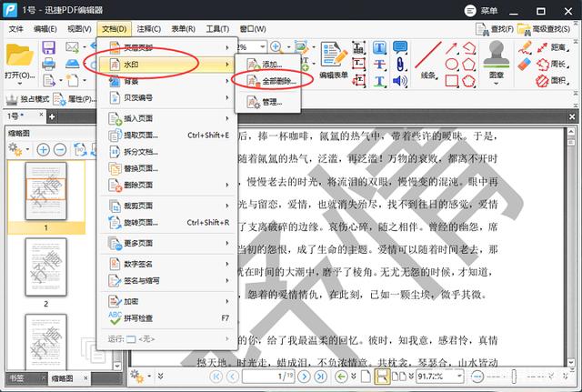Click the scanner icon in toolbar
The image size is (582, 392).
tap(73, 64)
